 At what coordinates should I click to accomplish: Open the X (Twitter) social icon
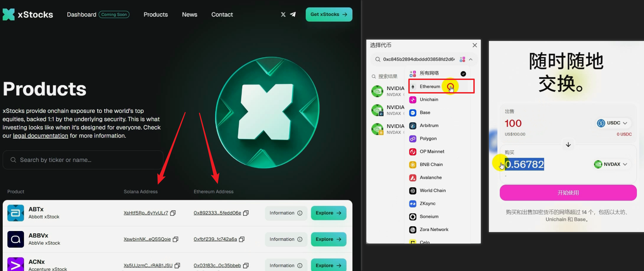tap(283, 15)
